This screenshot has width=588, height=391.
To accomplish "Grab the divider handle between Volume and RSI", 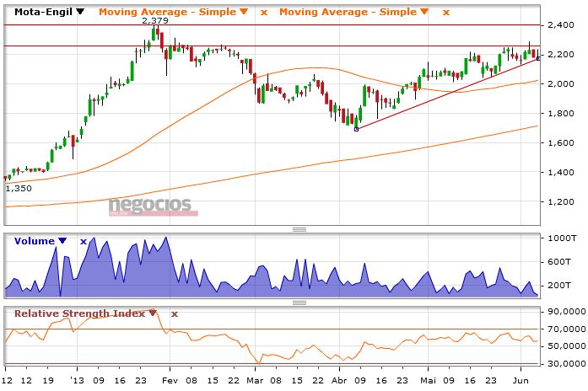I will coord(299,303).
